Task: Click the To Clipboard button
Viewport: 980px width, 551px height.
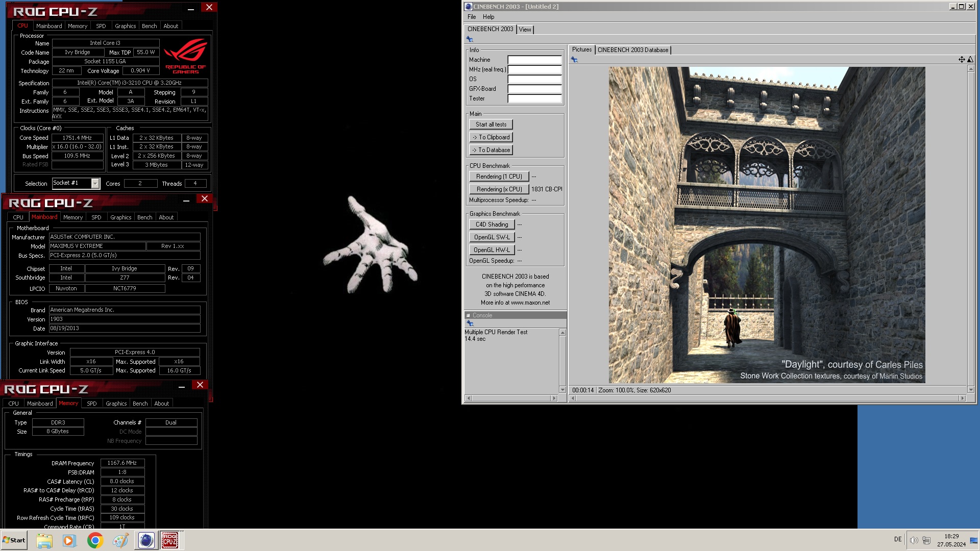Action: tap(491, 137)
